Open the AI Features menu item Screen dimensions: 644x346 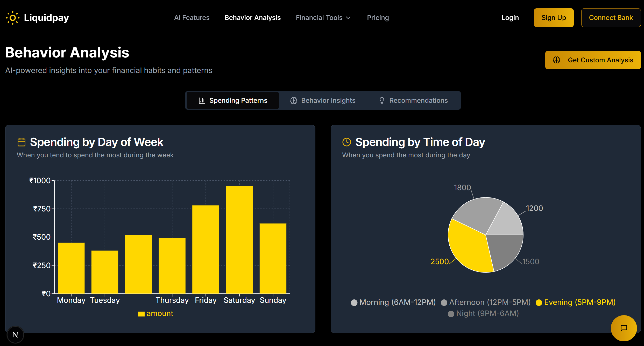point(192,18)
